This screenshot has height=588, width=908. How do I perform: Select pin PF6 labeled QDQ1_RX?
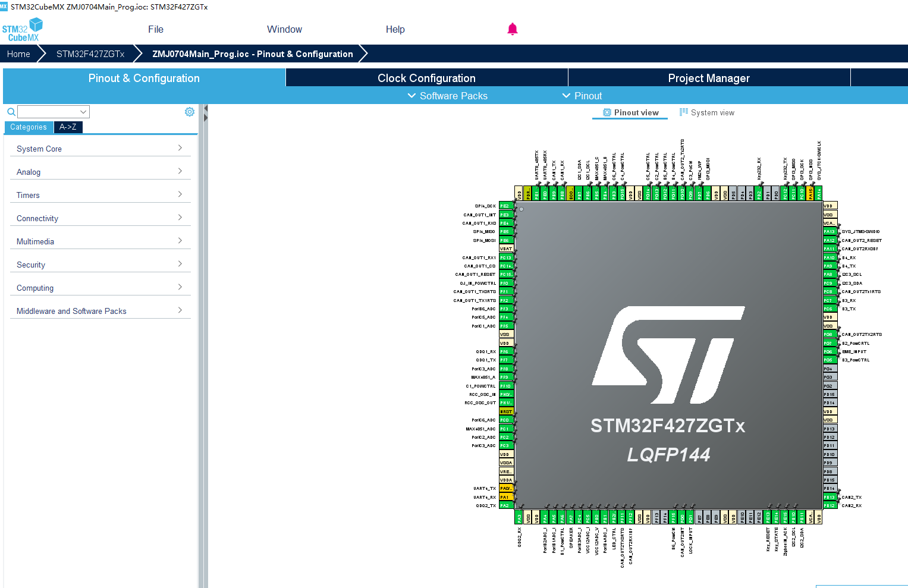(506, 351)
